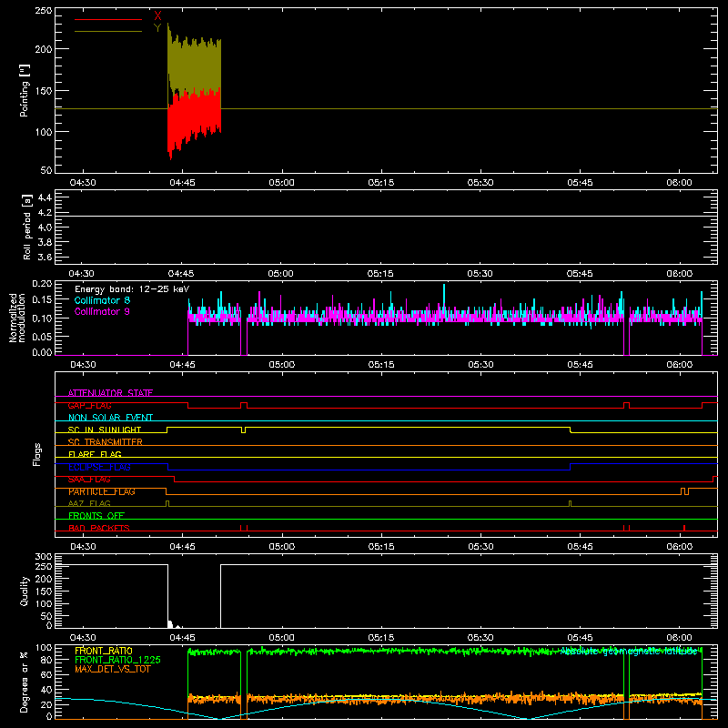Image resolution: width=728 pixels, height=728 pixels.
Task: Click 05:15 tick under Flags plot
Action: (x=381, y=547)
